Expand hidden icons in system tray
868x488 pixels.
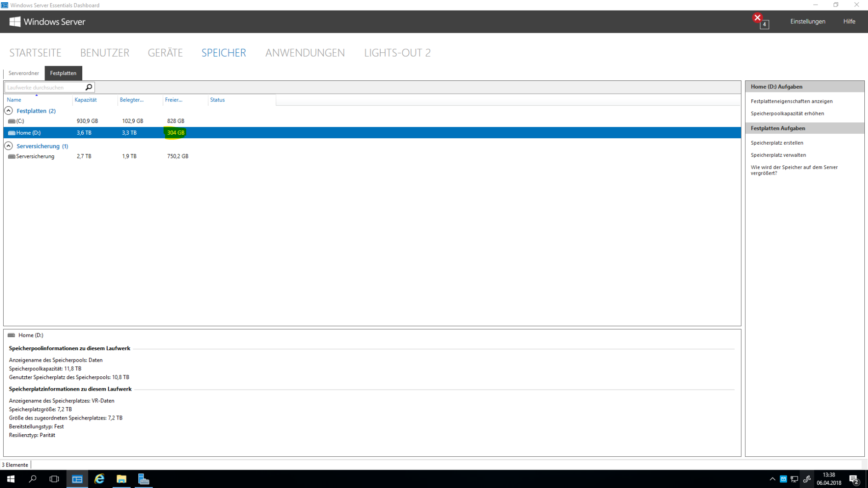[x=772, y=478]
